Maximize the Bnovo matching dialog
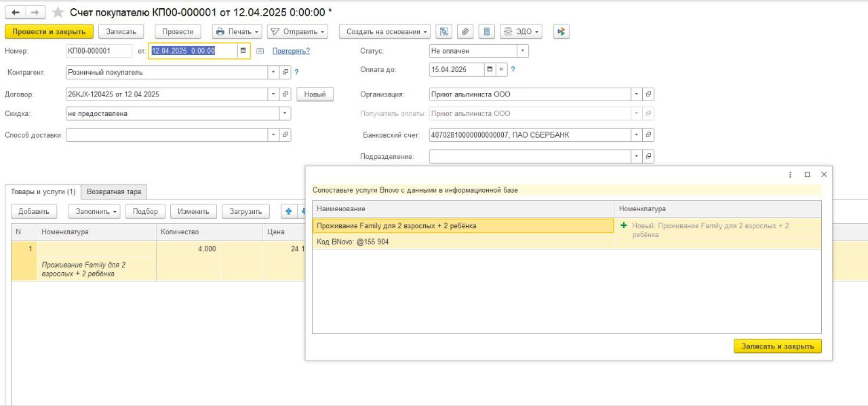Screen dimensions: 868x406 807,174
